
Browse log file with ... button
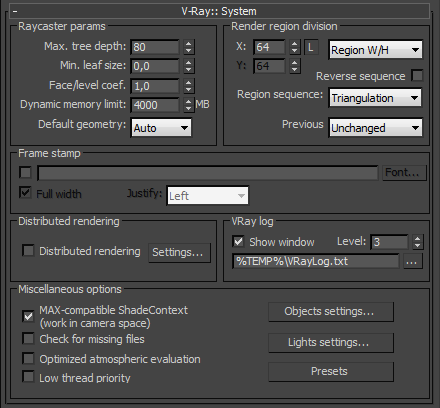tap(413, 261)
